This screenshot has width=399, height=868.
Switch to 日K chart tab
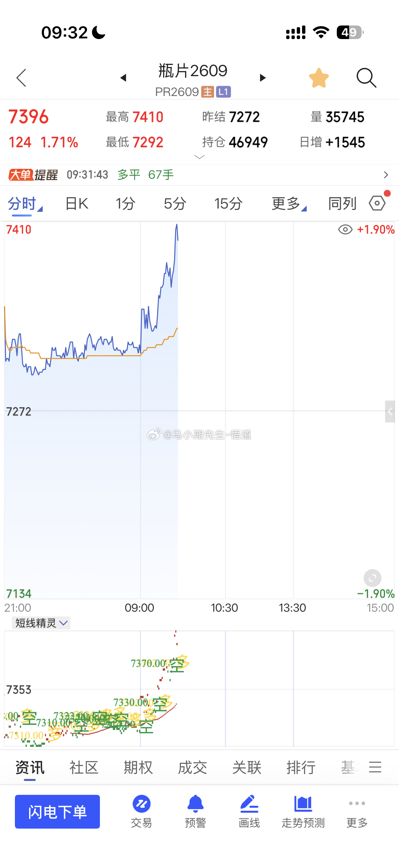point(76,204)
